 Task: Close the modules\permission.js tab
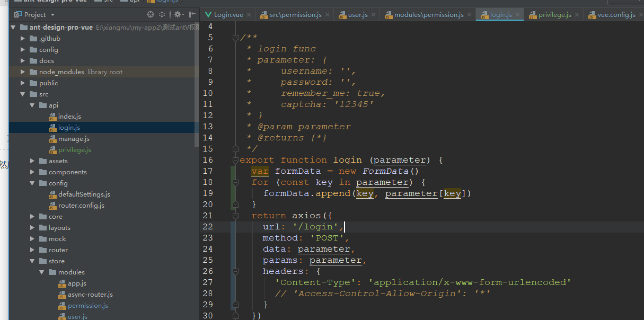point(470,15)
